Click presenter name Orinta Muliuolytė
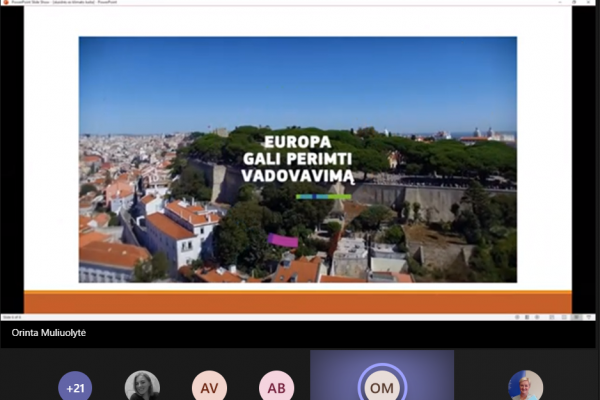This screenshot has height=400, width=600. [x=49, y=333]
